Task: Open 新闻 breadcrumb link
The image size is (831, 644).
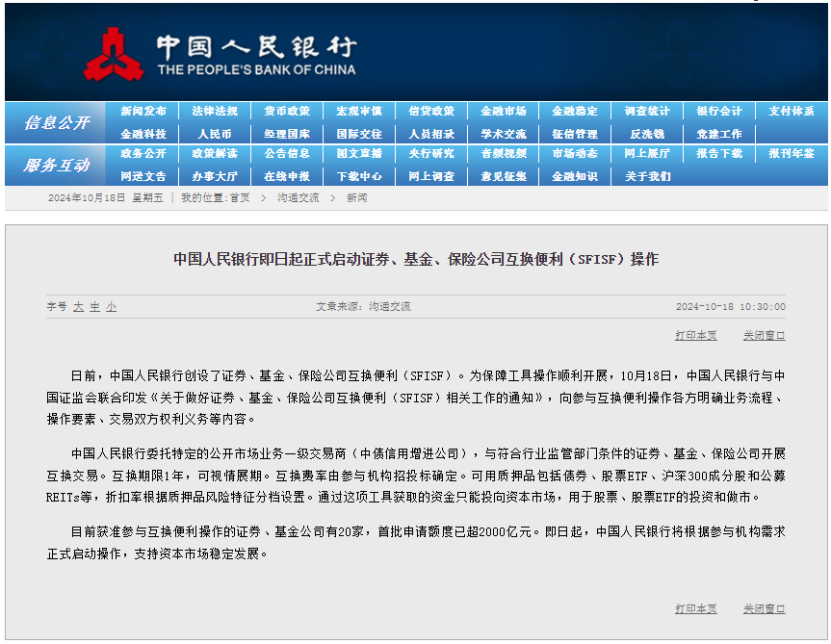Action: pos(356,198)
